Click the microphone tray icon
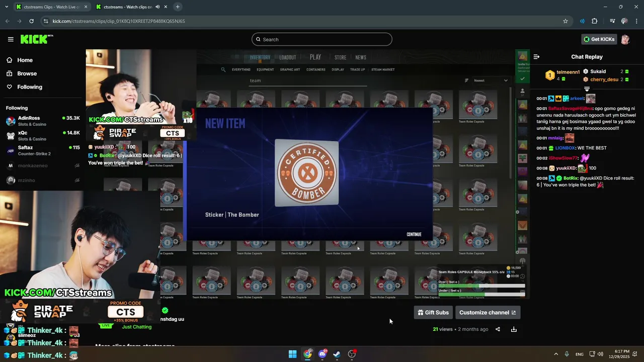Viewport: 644px width, 362px height. (567, 354)
